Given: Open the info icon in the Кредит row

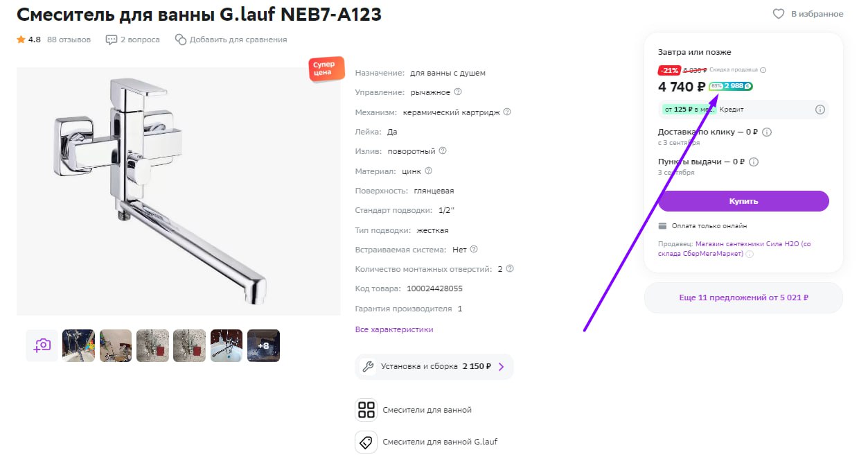Looking at the screenshot, I should (820, 109).
